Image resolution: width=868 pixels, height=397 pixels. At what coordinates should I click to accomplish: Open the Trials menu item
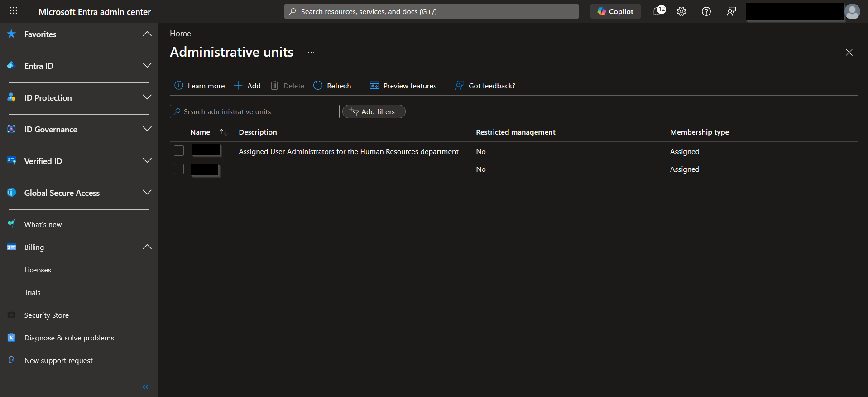pos(33,292)
